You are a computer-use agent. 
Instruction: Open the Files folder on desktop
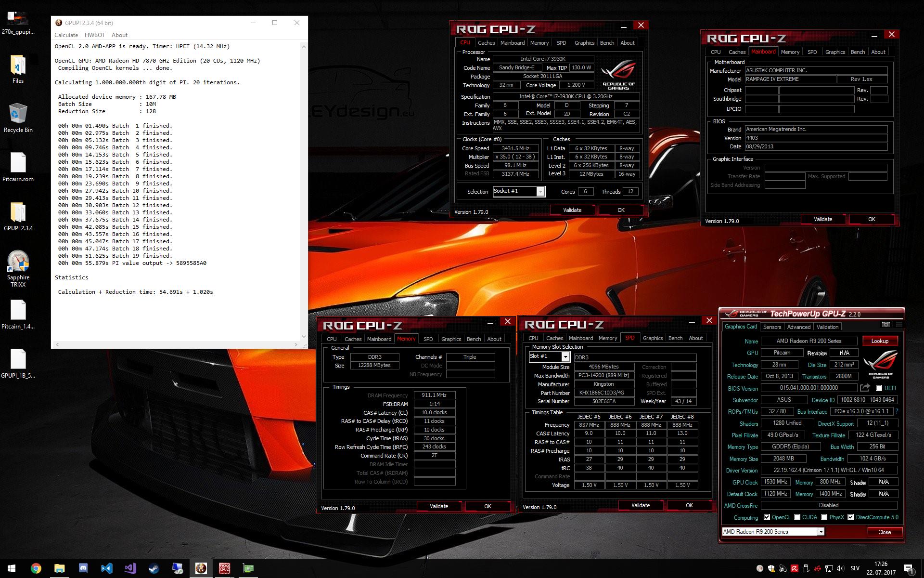pos(18,69)
